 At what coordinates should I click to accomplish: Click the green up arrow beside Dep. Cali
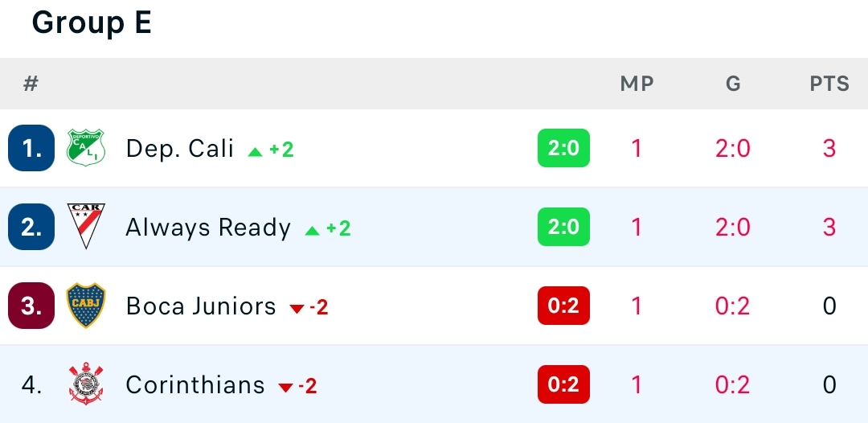[256, 151]
